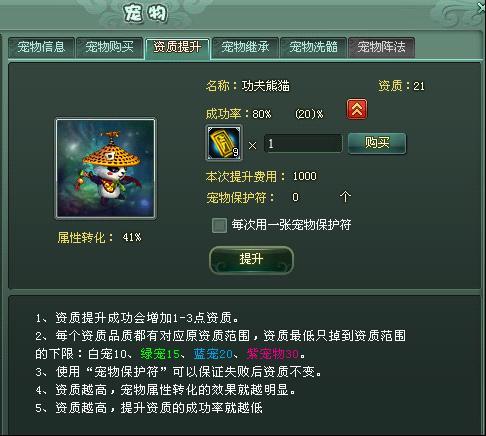Click the red double-chevron boost icon
Image resolution: width=486 pixels, height=436 pixels.
click(357, 109)
